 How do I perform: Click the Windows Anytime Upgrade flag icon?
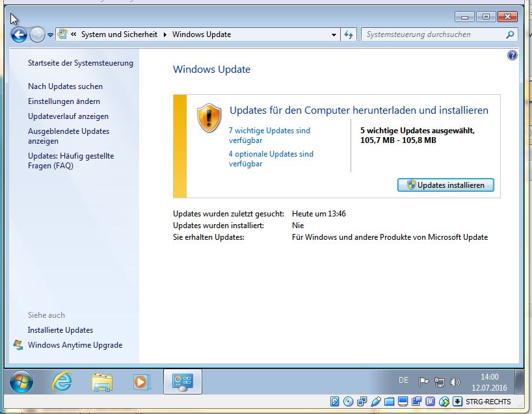point(18,345)
